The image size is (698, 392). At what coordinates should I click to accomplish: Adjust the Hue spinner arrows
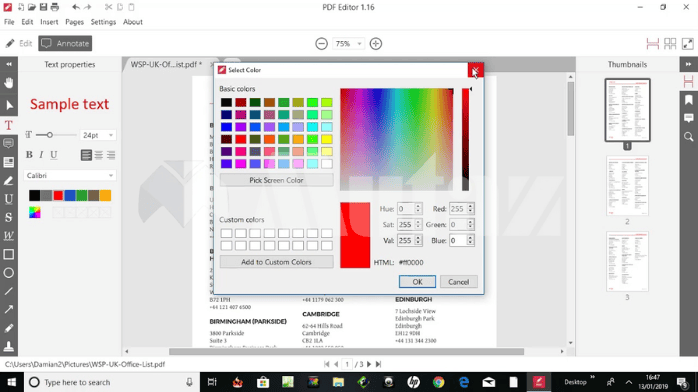[x=418, y=209]
